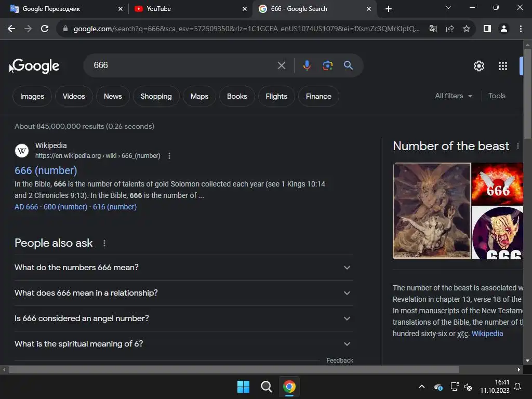532x399 pixels.
Task: Click the lock icon in the address bar
Action: pyautogui.click(x=65, y=29)
